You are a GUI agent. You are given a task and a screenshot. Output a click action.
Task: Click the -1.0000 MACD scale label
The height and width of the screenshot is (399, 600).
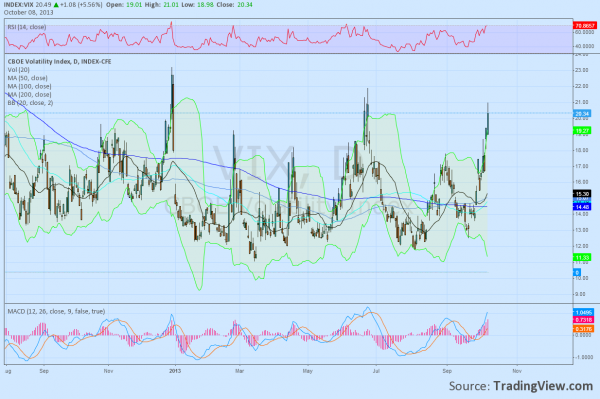click(x=584, y=357)
